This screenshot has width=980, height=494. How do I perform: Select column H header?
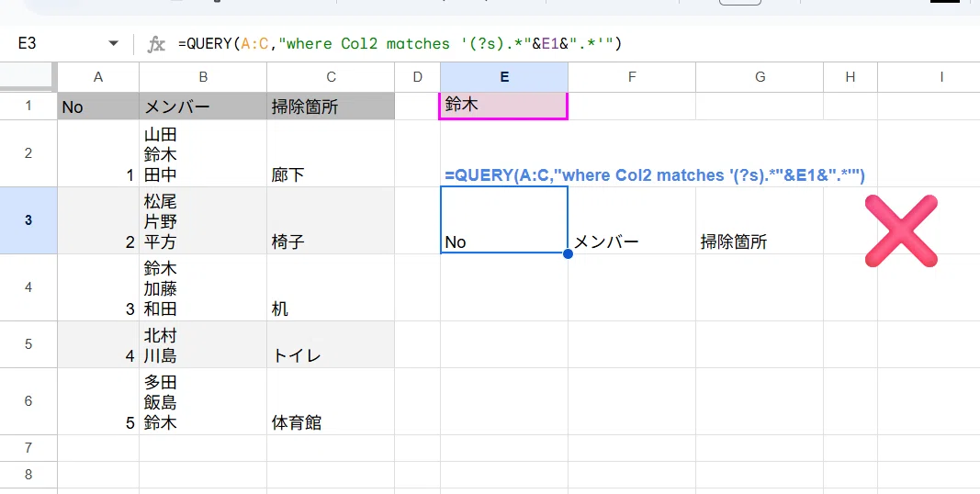click(x=850, y=77)
